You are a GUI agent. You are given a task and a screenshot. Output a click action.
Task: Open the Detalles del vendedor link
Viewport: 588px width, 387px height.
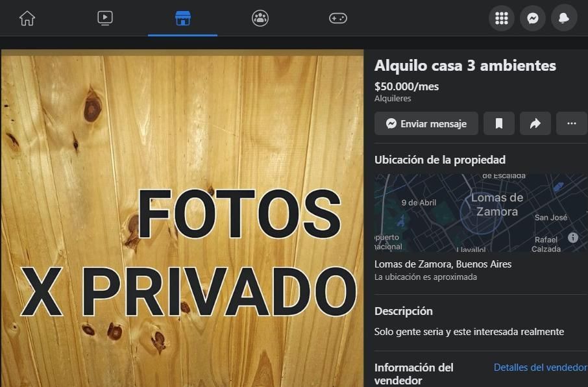(540, 368)
